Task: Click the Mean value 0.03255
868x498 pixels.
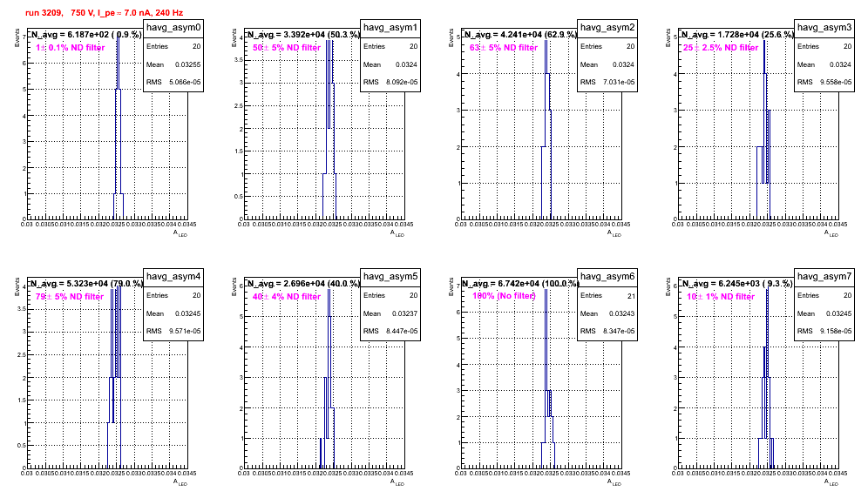Action: coord(187,64)
